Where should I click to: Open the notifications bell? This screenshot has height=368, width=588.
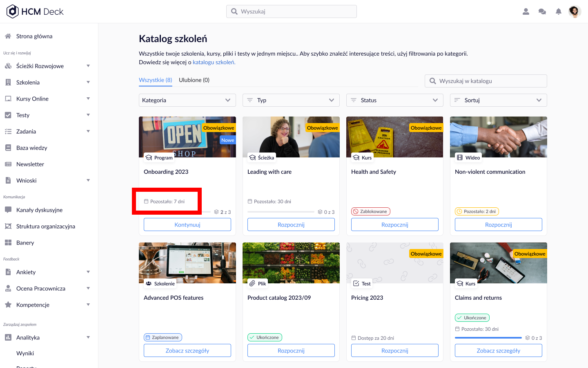(x=559, y=11)
